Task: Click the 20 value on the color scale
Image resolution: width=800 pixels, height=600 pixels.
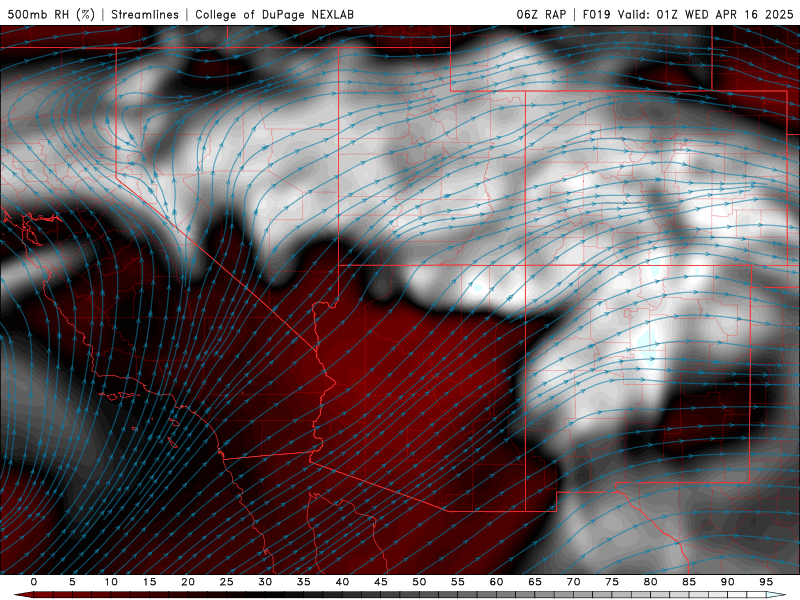Action: pyautogui.click(x=188, y=582)
